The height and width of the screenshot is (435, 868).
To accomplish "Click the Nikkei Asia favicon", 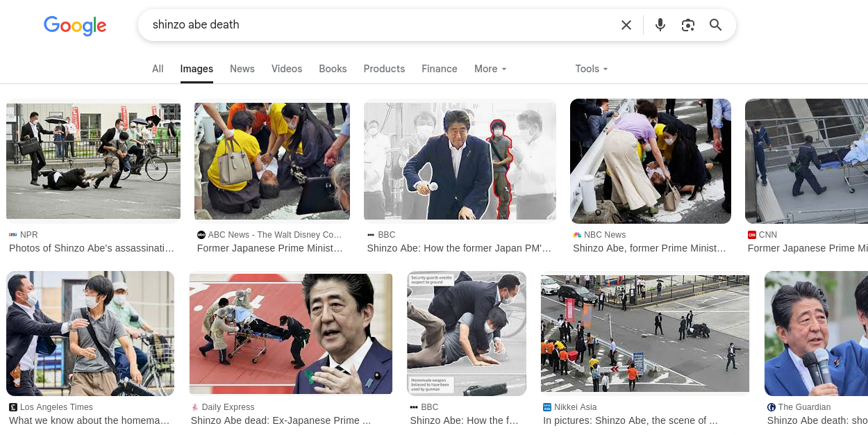I will click(547, 407).
